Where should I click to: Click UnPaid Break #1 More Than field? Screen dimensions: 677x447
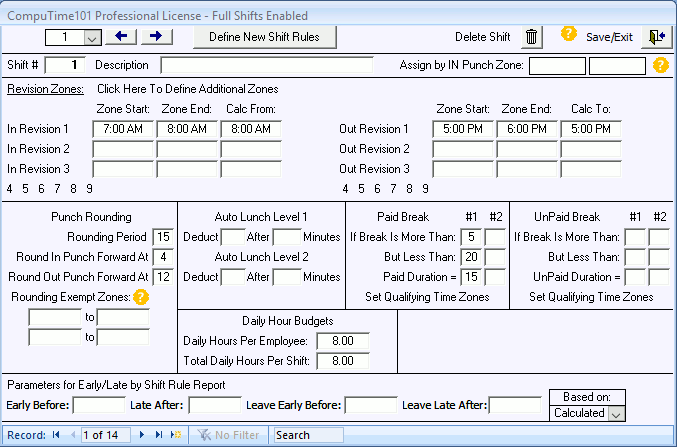(635, 237)
